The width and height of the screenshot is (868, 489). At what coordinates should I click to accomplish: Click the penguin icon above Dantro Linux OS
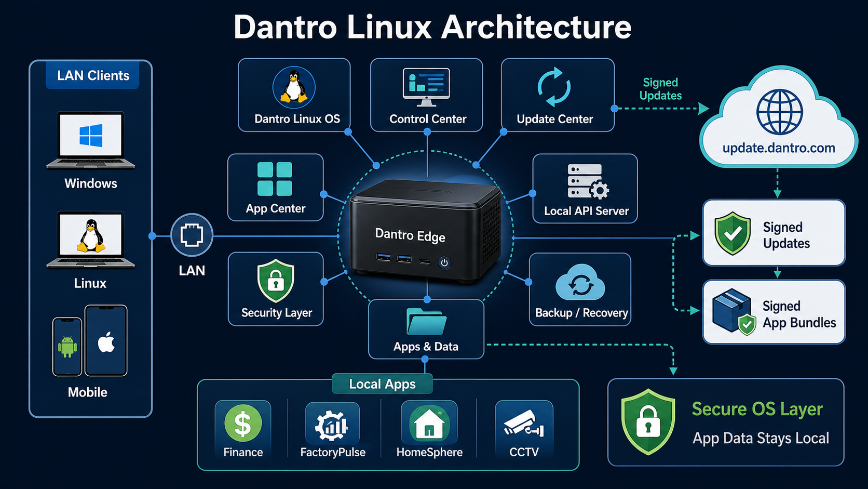tap(294, 87)
